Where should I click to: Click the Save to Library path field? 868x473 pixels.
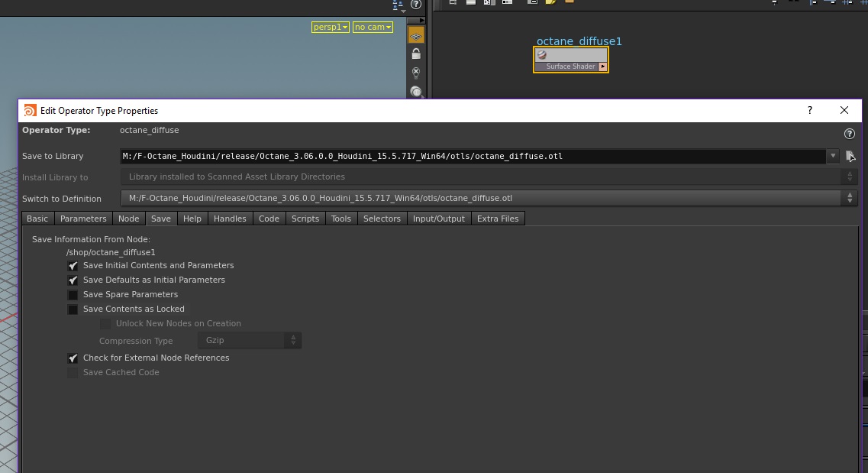[x=473, y=156]
